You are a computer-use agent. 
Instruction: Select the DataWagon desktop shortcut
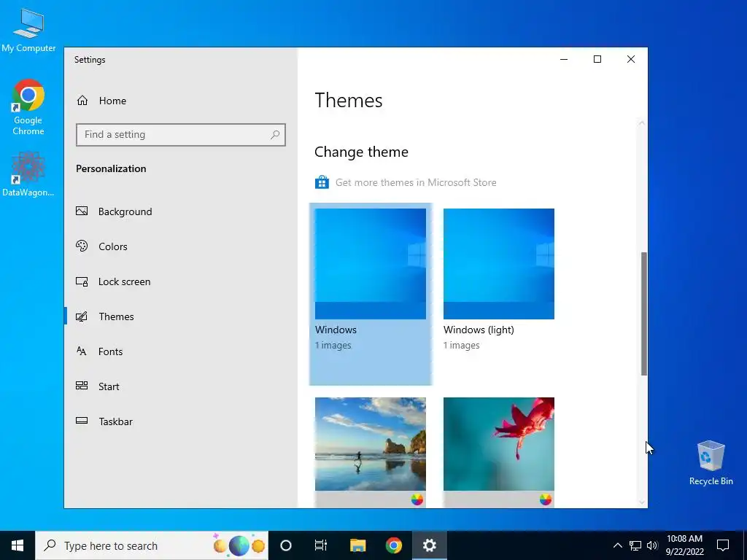pyautogui.click(x=28, y=174)
